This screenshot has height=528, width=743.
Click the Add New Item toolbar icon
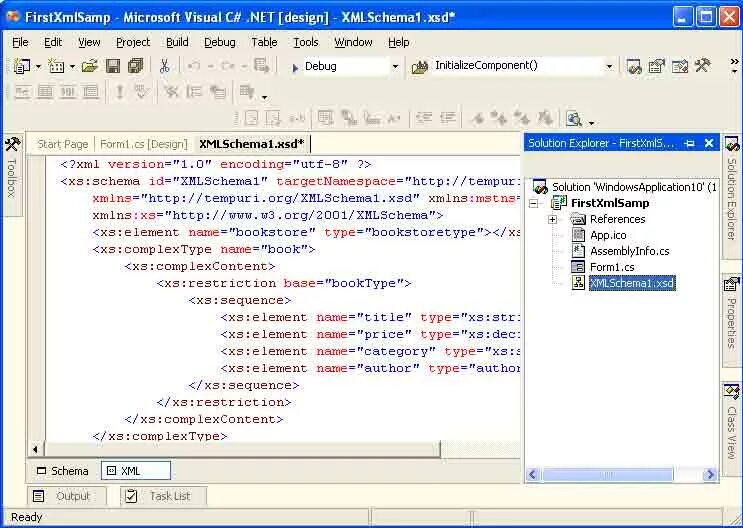coord(56,66)
